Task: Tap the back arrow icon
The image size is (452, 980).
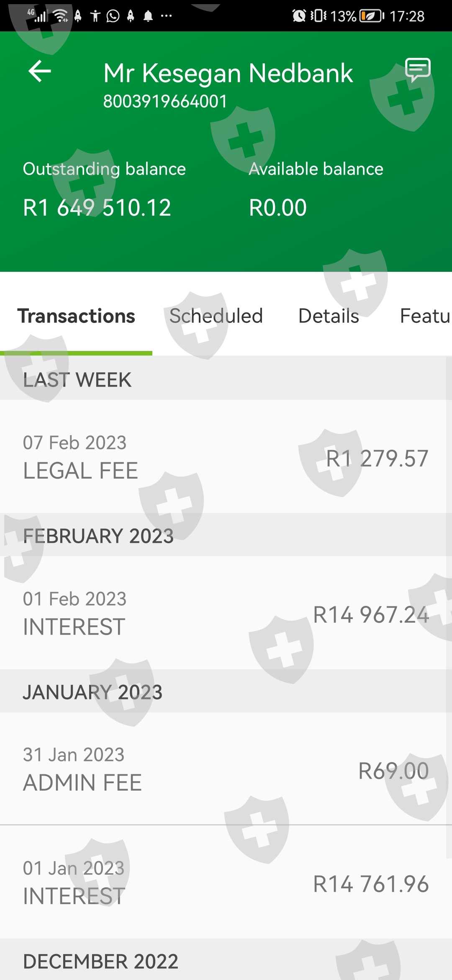Action: pos(40,71)
